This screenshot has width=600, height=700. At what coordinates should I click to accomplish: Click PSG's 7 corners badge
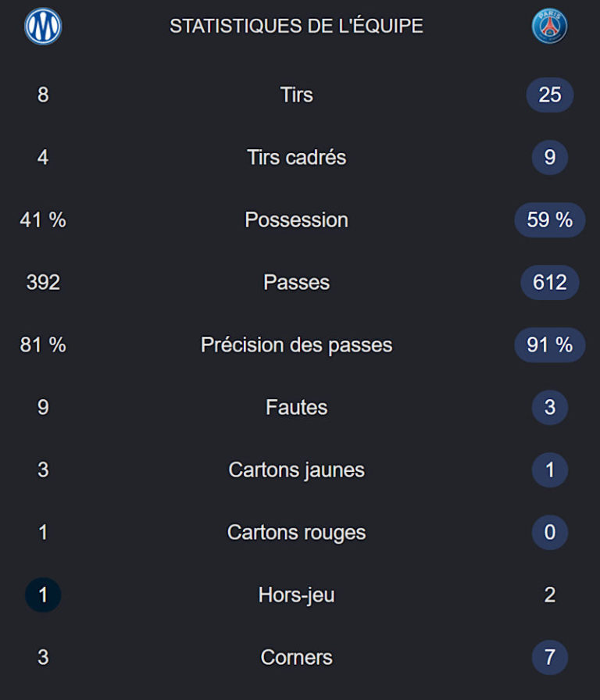pos(549,657)
